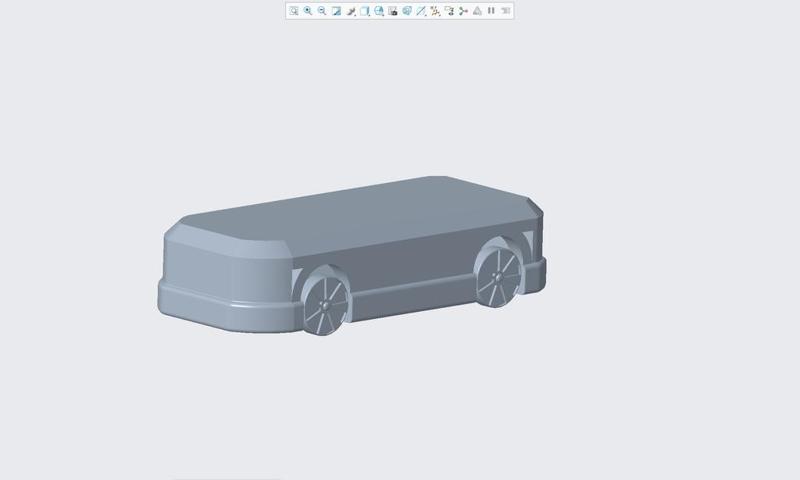The image size is (800, 480).
Task: Click the last toolbar icon after pause
Action: (x=506, y=11)
